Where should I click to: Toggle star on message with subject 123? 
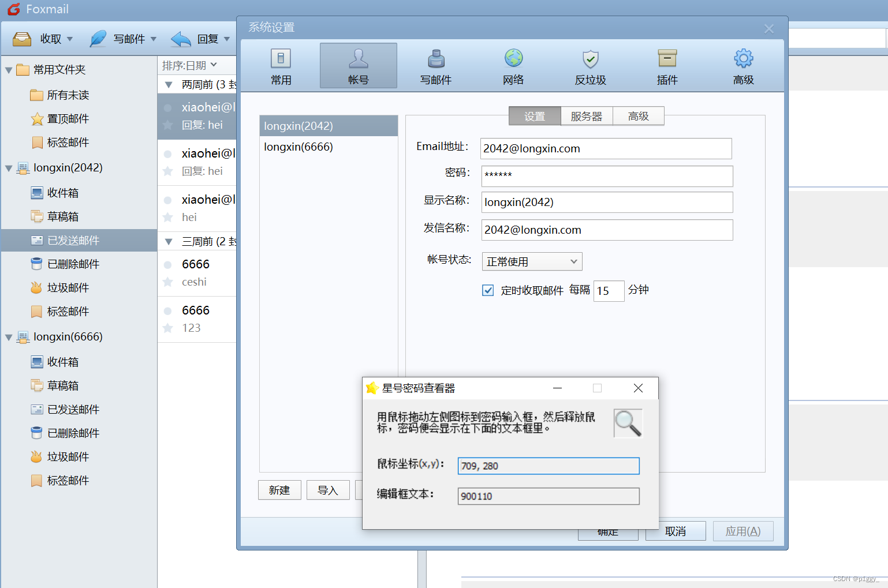point(168,328)
